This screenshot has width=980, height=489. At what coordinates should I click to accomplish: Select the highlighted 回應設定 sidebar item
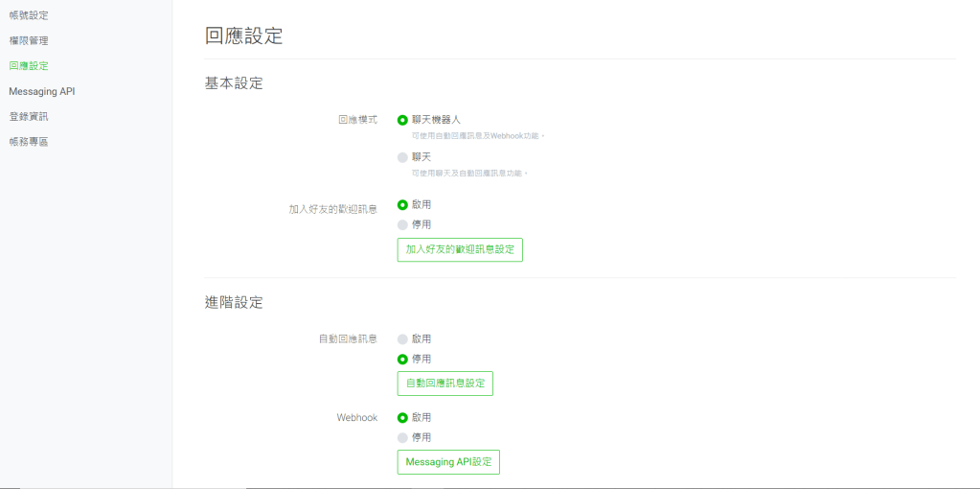[29, 66]
